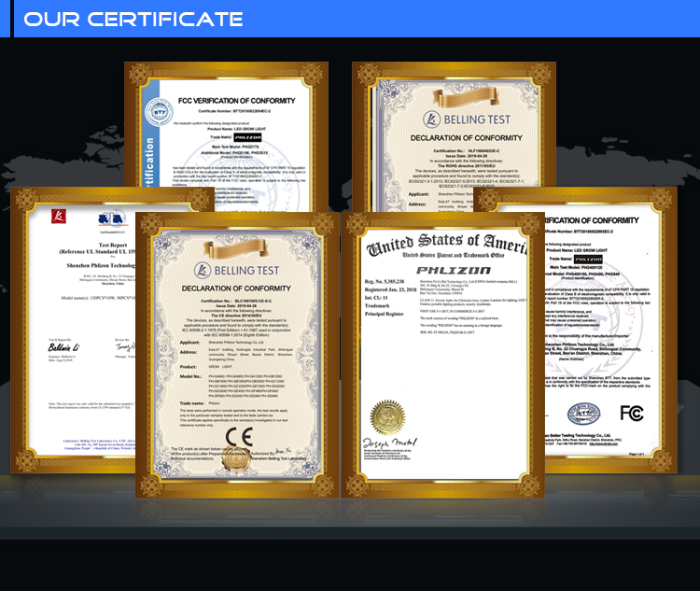The height and width of the screenshot is (591, 700).
Task: Click the CE mark on the declaration
Action: (239, 436)
